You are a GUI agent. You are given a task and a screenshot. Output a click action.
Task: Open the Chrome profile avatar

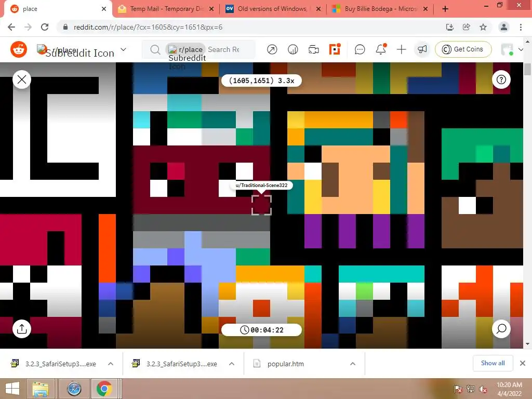(x=504, y=27)
